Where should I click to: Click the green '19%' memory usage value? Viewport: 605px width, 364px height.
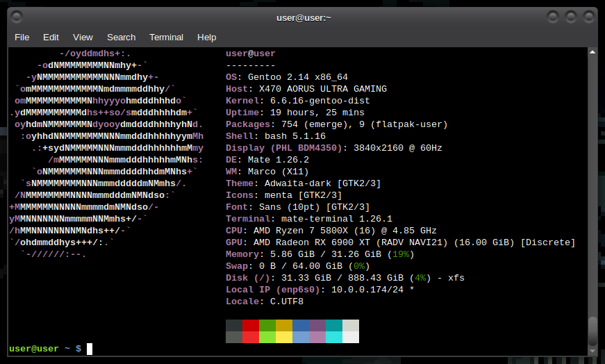click(401, 254)
